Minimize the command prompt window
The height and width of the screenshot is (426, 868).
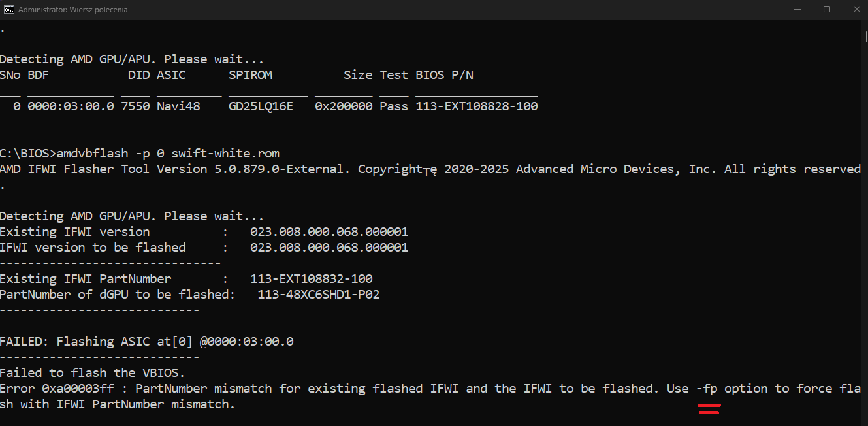coord(797,10)
